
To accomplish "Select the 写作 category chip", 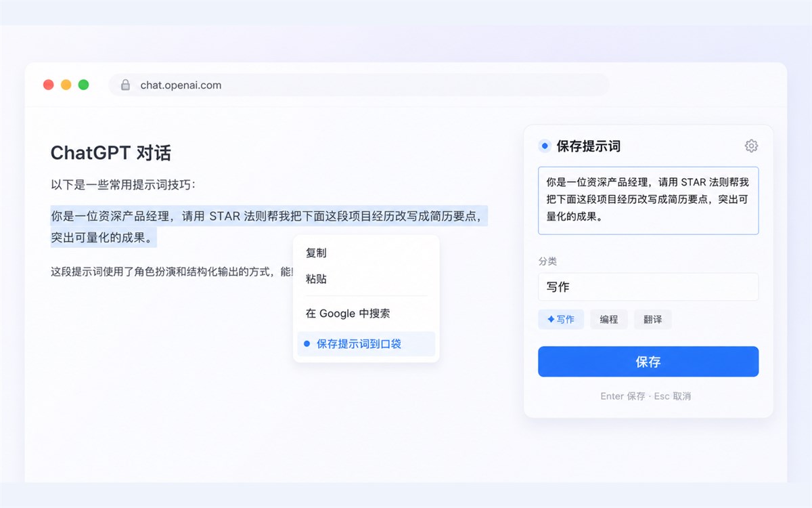I will click(561, 319).
